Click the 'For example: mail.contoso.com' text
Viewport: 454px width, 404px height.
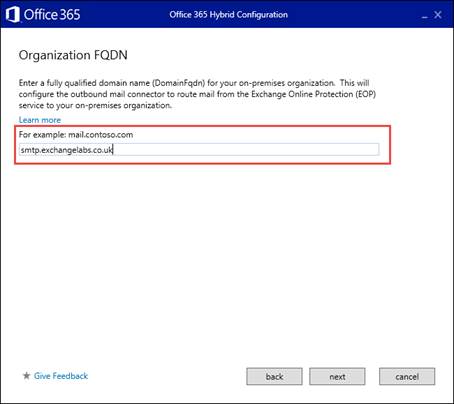pyautogui.click(x=76, y=135)
